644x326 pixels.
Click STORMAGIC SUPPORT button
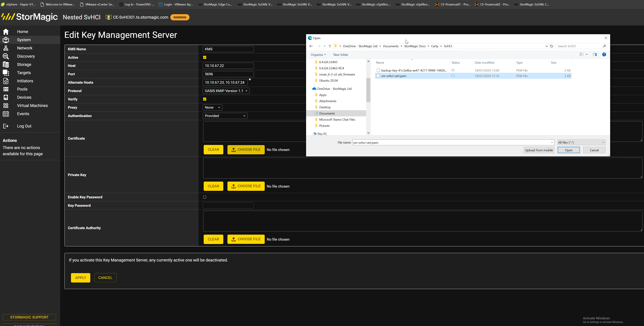click(29, 317)
